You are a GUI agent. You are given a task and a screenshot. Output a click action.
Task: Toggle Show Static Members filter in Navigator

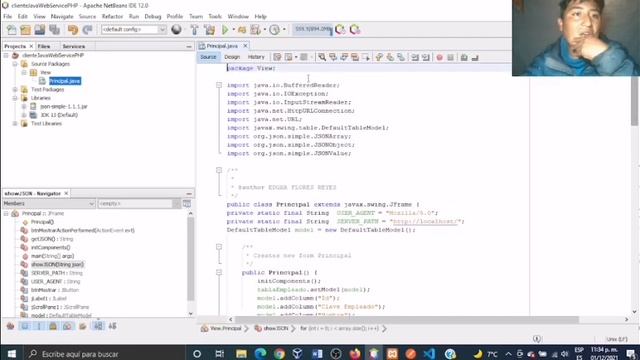(x=39, y=326)
